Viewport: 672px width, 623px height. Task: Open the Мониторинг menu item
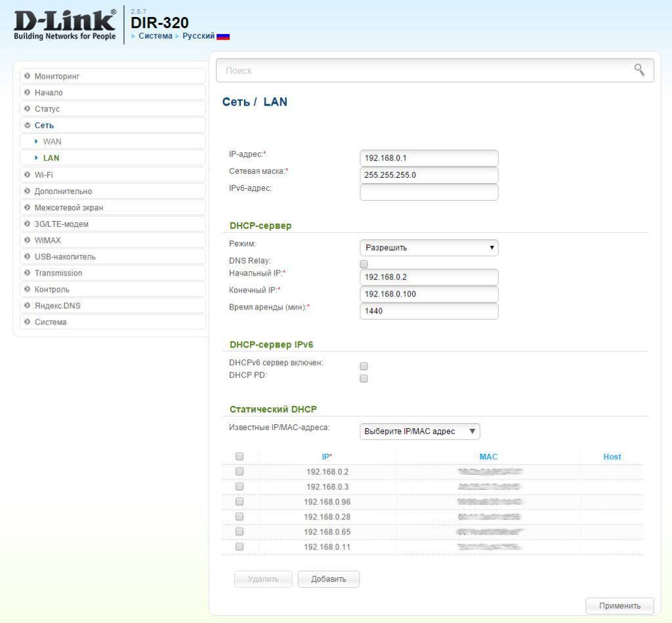pos(113,76)
